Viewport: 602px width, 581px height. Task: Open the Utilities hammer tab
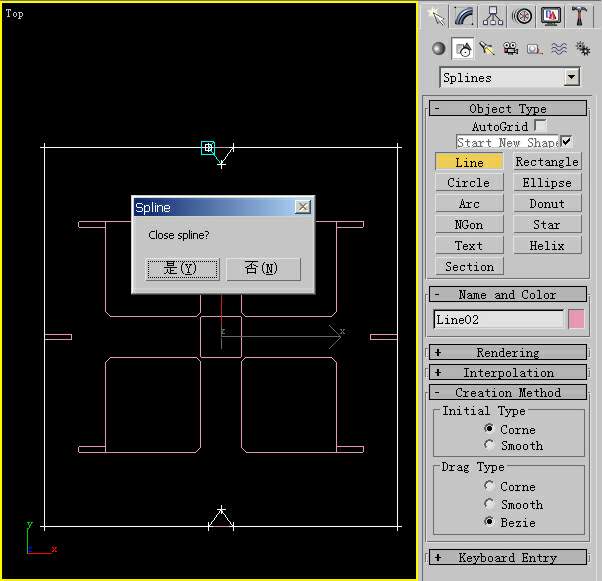[x=579, y=16]
